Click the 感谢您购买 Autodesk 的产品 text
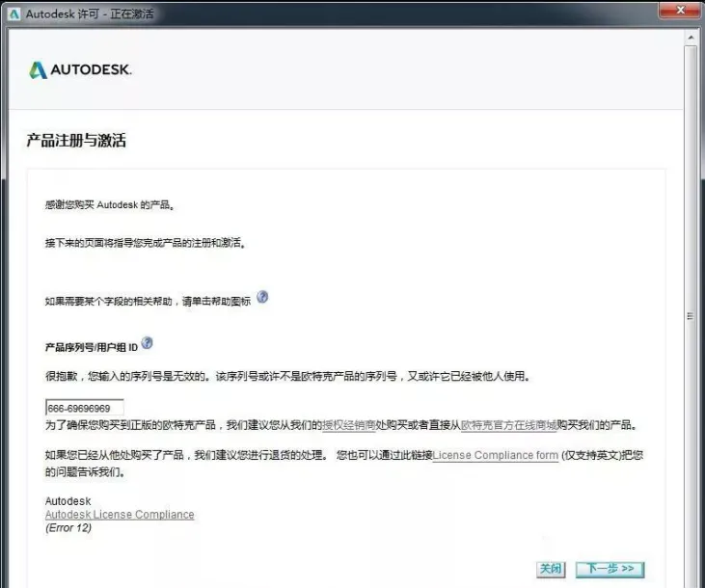Viewport: 705px width, 588px height. (x=110, y=205)
